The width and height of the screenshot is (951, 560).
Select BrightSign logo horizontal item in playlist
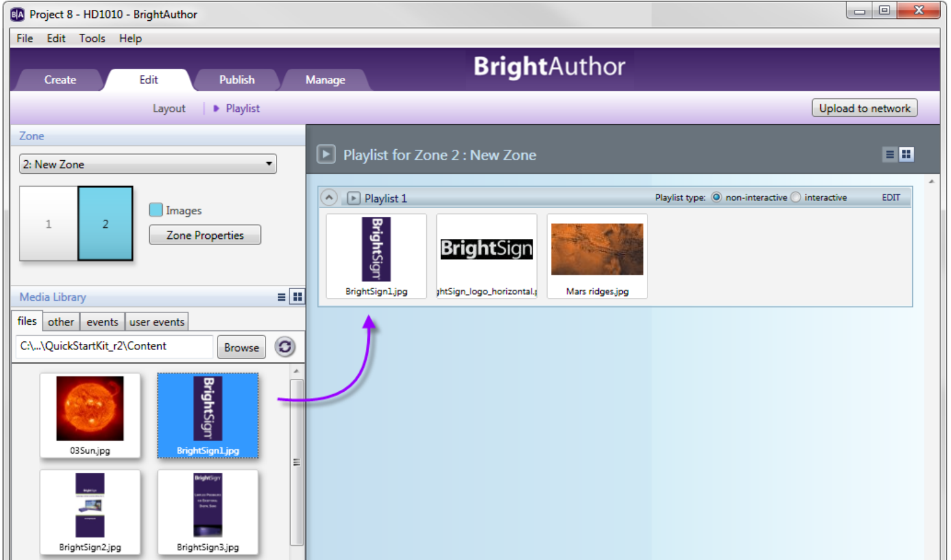(x=487, y=256)
